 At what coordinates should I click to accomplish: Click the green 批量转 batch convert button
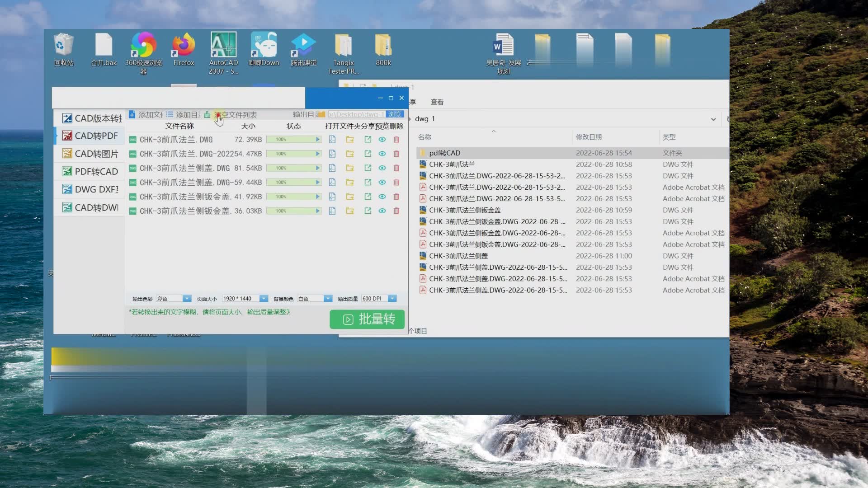coord(367,319)
